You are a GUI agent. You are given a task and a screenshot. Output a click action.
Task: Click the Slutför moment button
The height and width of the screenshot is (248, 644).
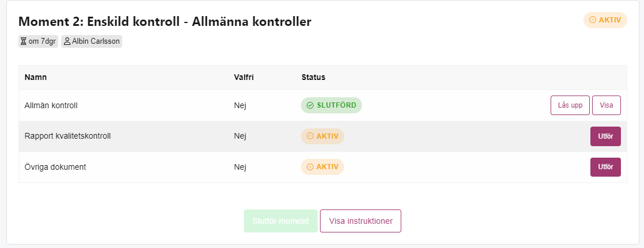[x=281, y=221]
